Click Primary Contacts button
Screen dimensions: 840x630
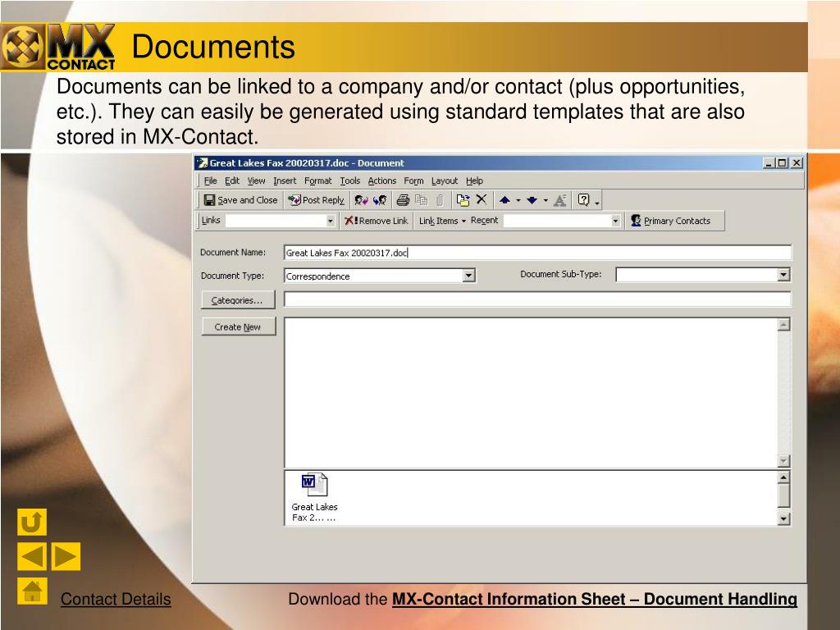coord(671,221)
